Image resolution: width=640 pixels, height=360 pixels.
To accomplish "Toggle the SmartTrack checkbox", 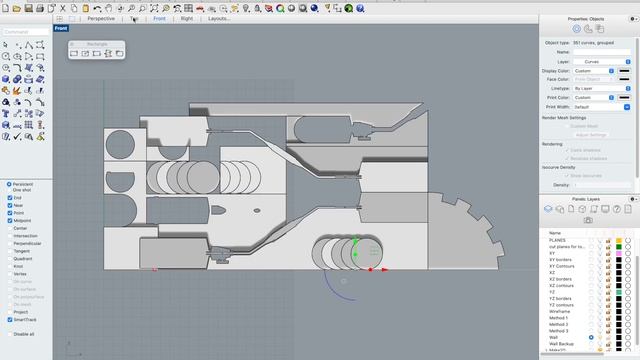I will coord(10,320).
